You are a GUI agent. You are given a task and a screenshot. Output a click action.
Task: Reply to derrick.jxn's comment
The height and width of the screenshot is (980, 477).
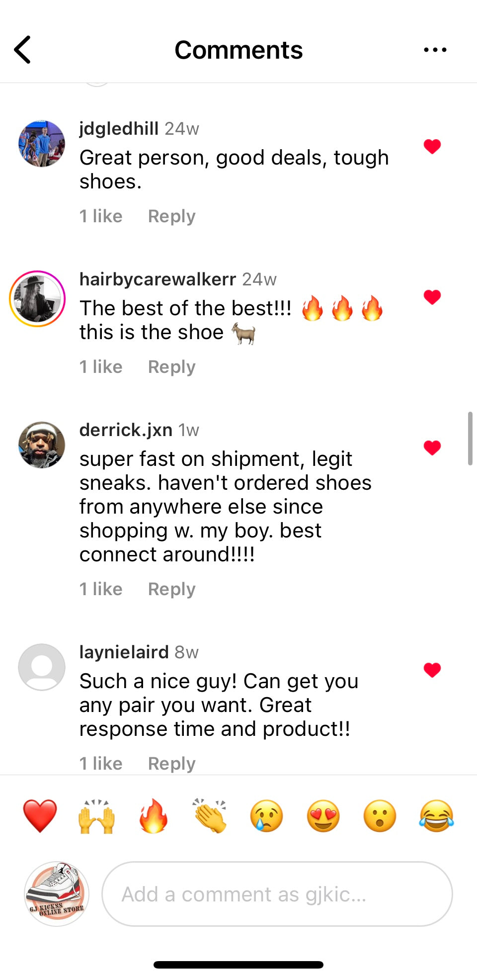pyautogui.click(x=172, y=589)
